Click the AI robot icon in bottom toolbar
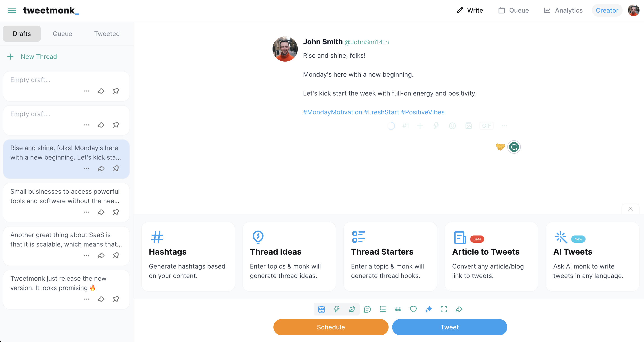 coord(322,309)
